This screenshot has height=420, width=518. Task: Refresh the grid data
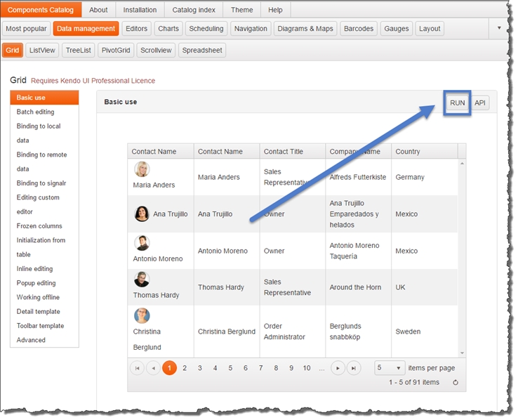pyautogui.click(x=456, y=383)
